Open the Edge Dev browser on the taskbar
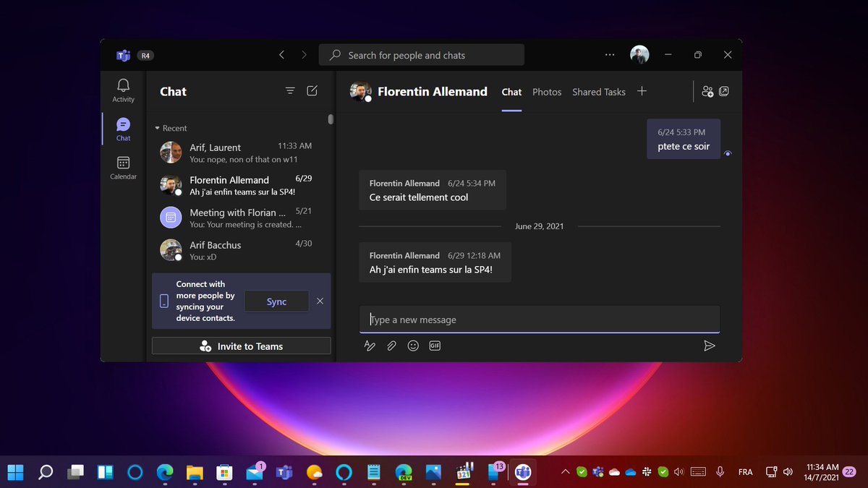This screenshot has width=868, height=488. pos(404,472)
